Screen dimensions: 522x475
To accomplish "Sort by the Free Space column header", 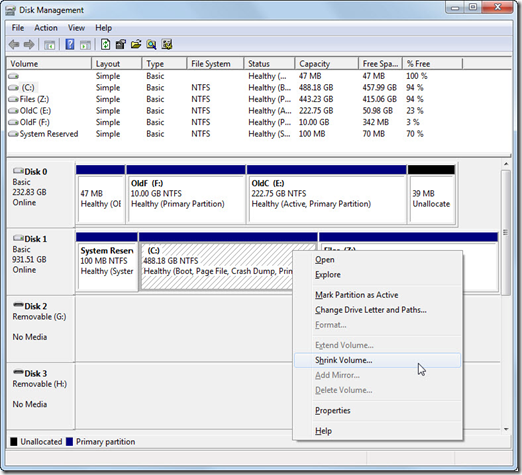I will (x=381, y=64).
